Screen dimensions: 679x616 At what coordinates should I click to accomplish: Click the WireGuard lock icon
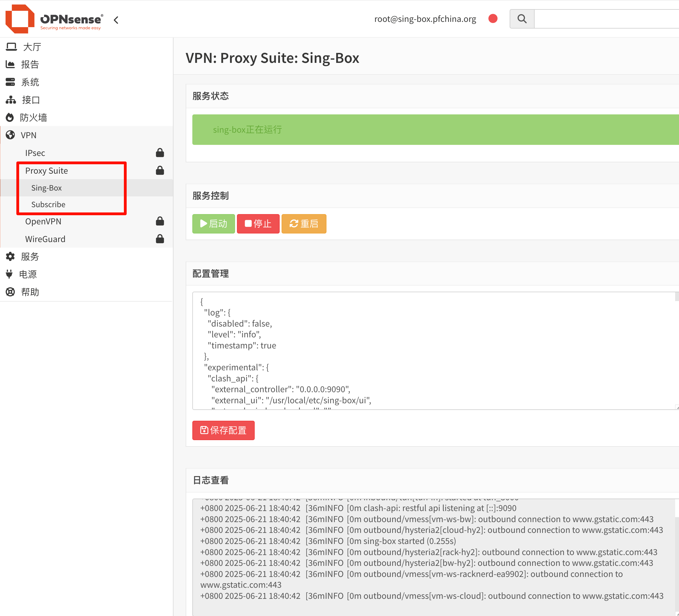coord(160,239)
